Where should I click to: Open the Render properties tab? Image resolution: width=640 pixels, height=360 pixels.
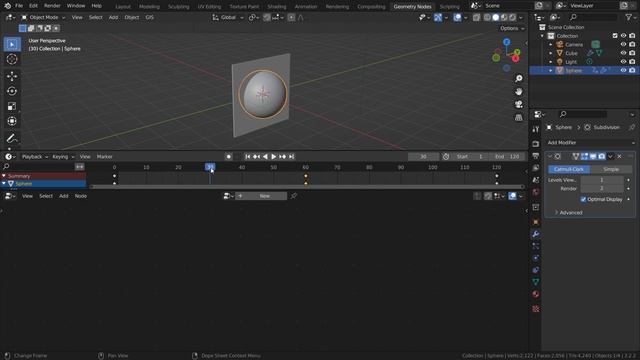tap(536, 144)
